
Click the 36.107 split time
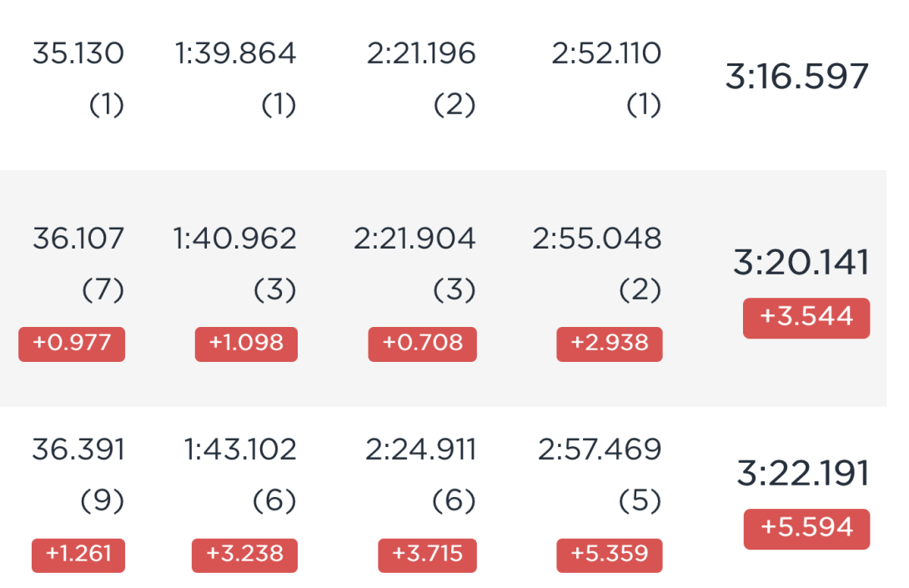[78, 239]
